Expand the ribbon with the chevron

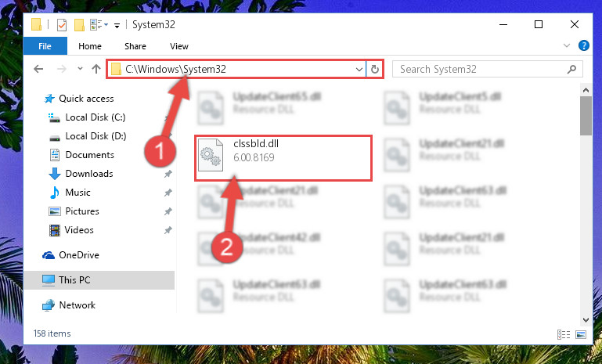[566, 45]
